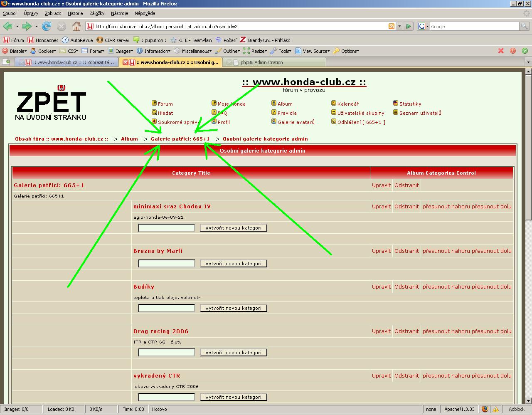532x415 pixels.
Task: Click the RSS feed icon in the address bar
Action: [391, 27]
